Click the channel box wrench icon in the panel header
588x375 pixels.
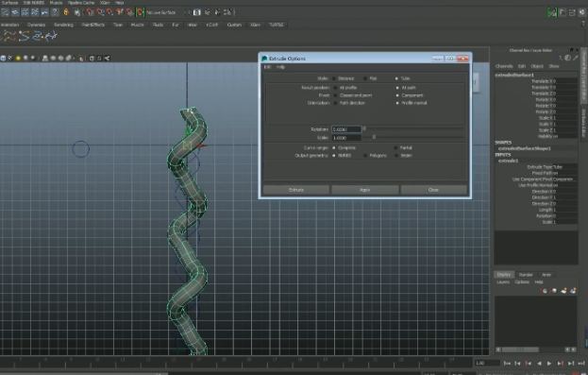(x=575, y=58)
